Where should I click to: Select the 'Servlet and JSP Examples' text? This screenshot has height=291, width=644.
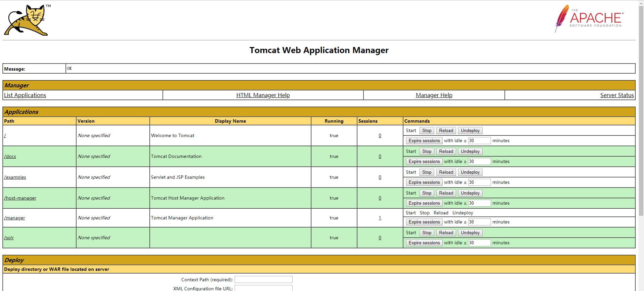tap(178, 177)
